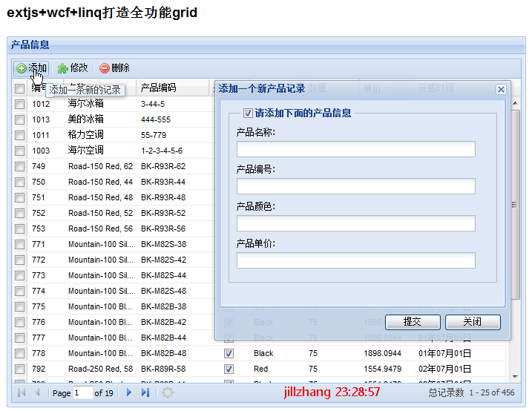Click the 产品编码 column header
This screenshot has width=532, height=411.
(159, 88)
